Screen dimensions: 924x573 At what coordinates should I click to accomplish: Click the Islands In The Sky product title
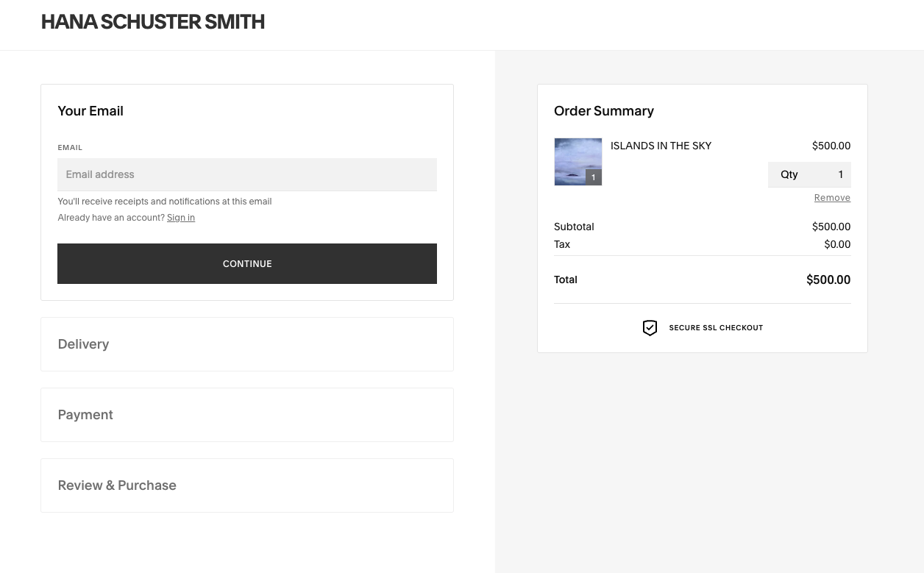pyautogui.click(x=661, y=146)
